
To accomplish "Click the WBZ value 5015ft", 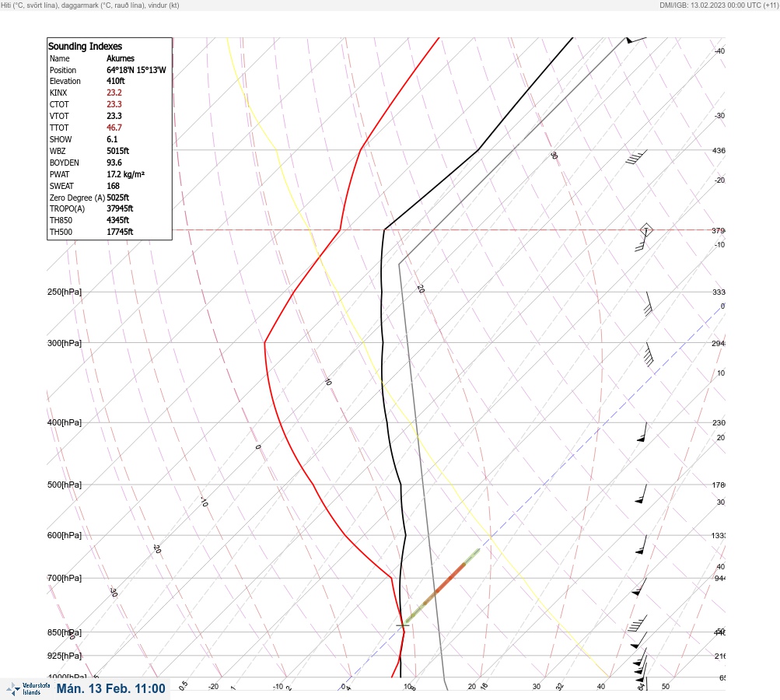I will pos(118,151).
